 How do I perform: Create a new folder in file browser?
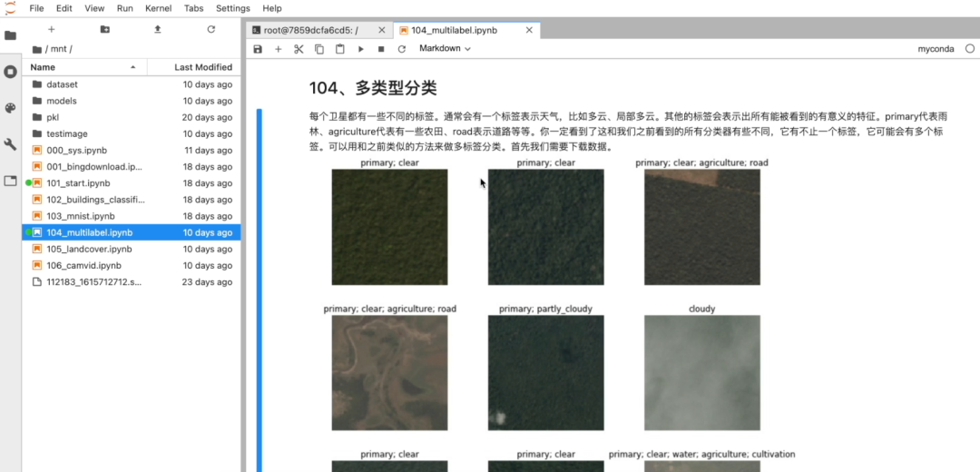[x=105, y=29]
